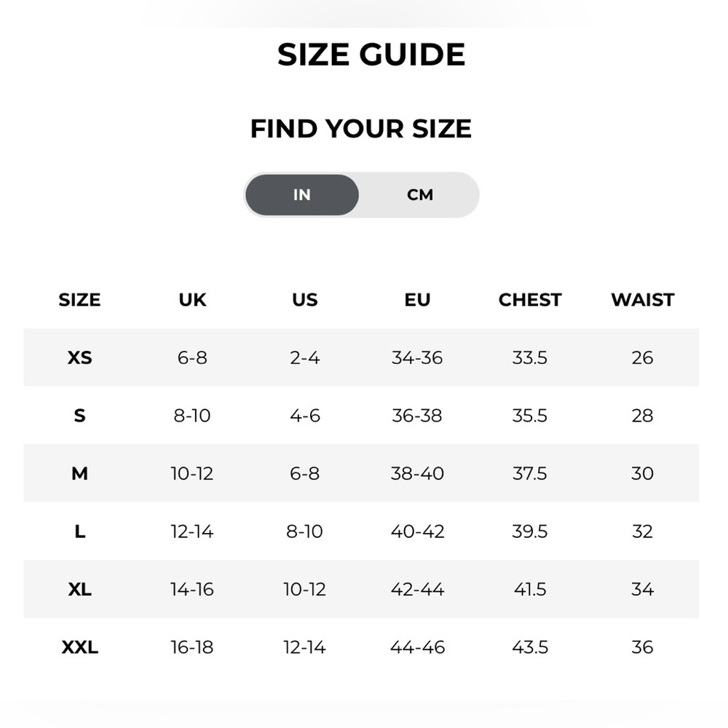Click the 33.5 chest value for XS
The image size is (728, 728).
(530, 357)
